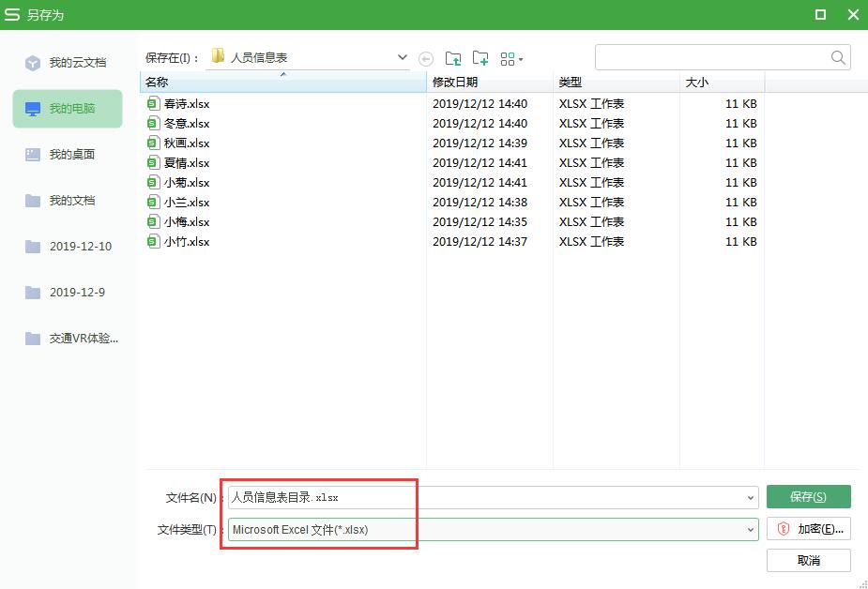The height and width of the screenshot is (589, 868).
Task: Select 我的云文档 in the sidebar
Action: click(x=68, y=62)
